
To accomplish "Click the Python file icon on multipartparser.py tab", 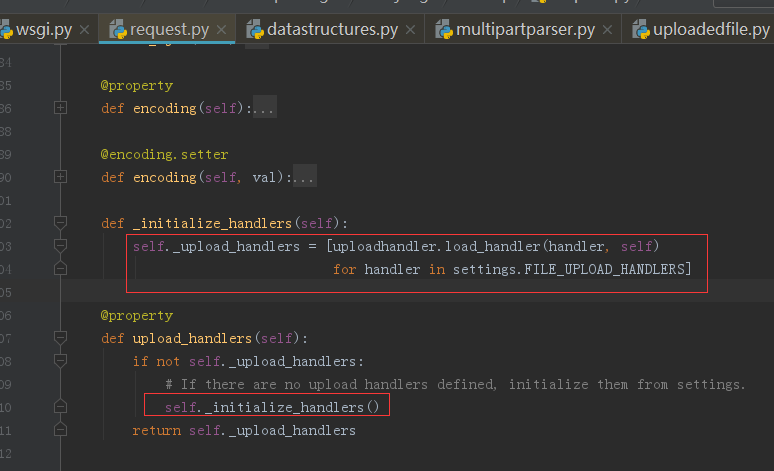I will point(444,30).
